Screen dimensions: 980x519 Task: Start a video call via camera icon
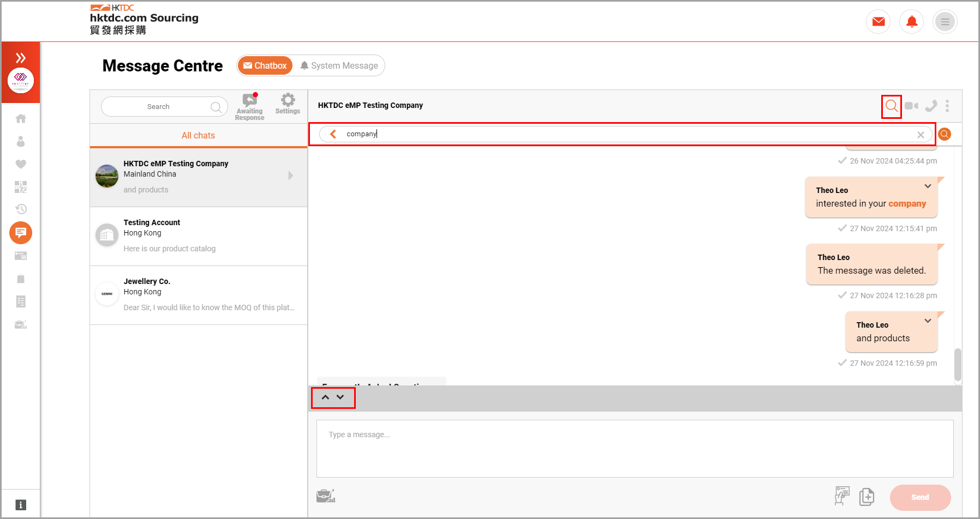coord(911,106)
